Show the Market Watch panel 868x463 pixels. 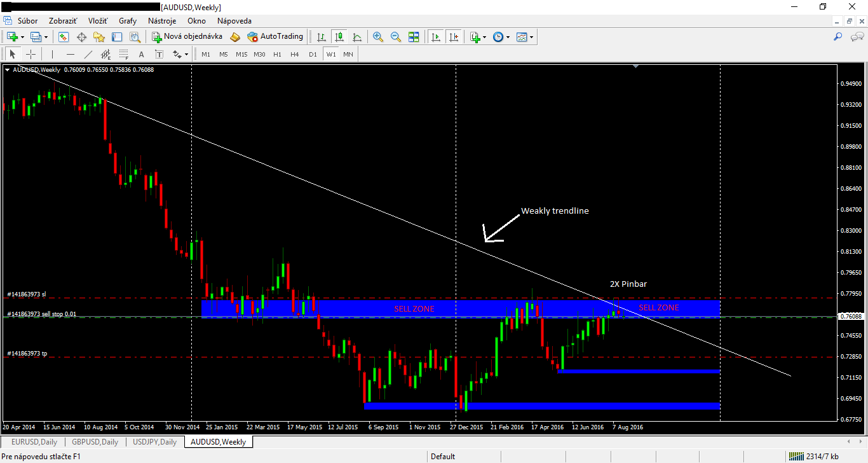[x=64, y=37]
